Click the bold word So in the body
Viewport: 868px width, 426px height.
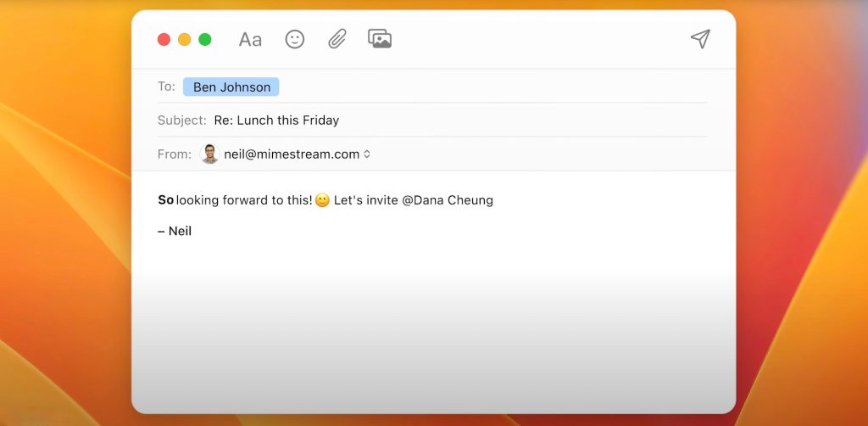pos(166,201)
